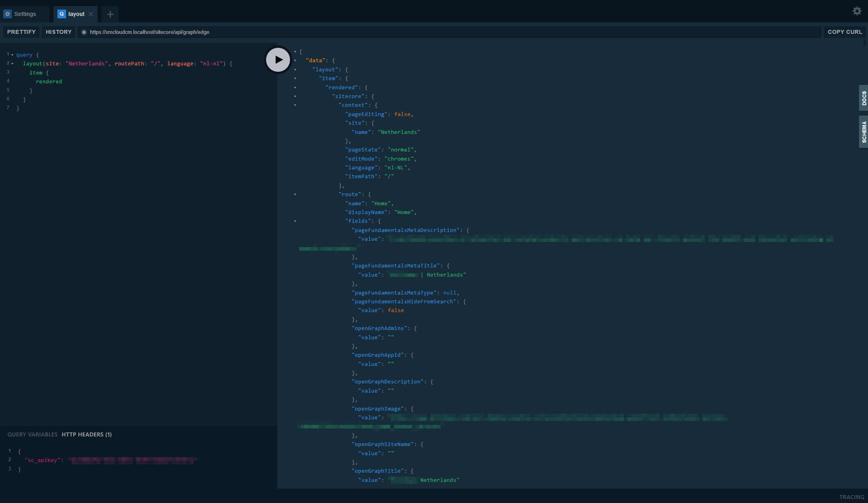This screenshot has width=868, height=503.
Task: Click the "pageFundamentalsHideFromSearch" key
Action: pos(404,302)
